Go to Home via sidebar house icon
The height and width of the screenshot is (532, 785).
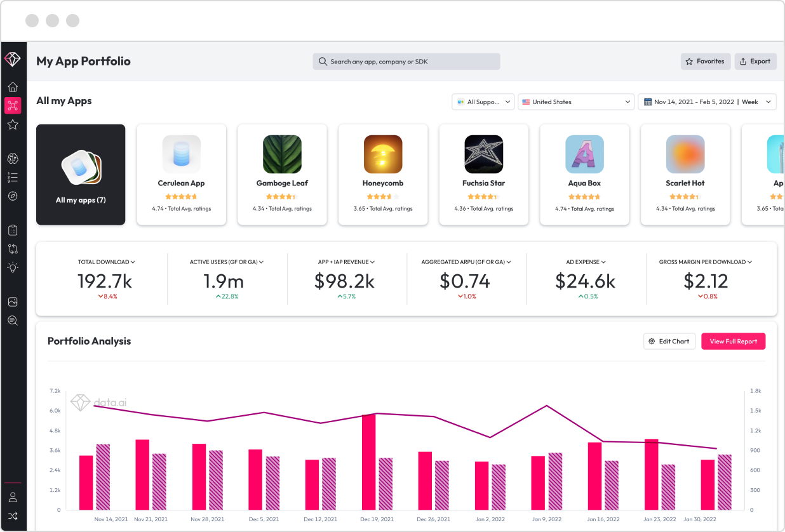click(13, 87)
